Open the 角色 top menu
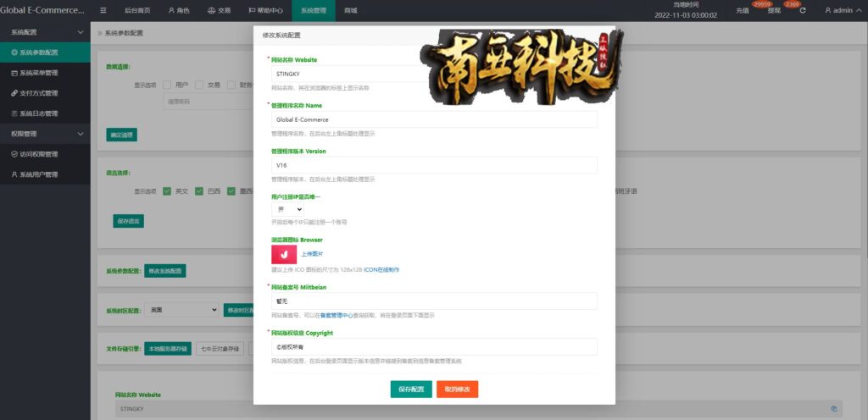This screenshot has height=420, width=868. (179, 10)
